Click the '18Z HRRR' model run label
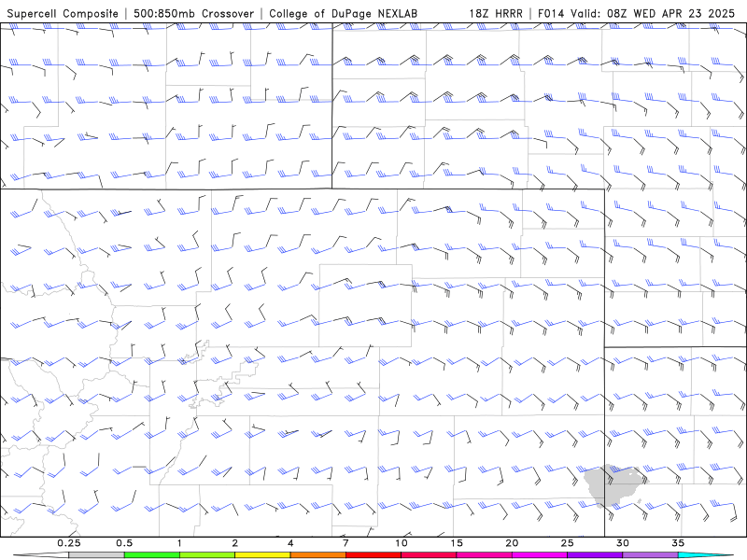Image resolution: width=747 pixels, height=560 pixels. tap(496, 13)
